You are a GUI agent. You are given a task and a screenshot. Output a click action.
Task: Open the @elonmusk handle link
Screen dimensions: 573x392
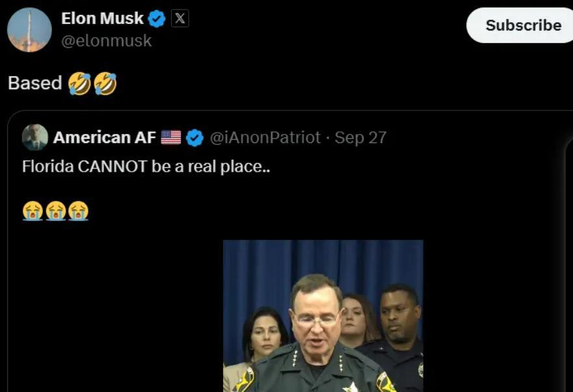[x=106, y=41]
